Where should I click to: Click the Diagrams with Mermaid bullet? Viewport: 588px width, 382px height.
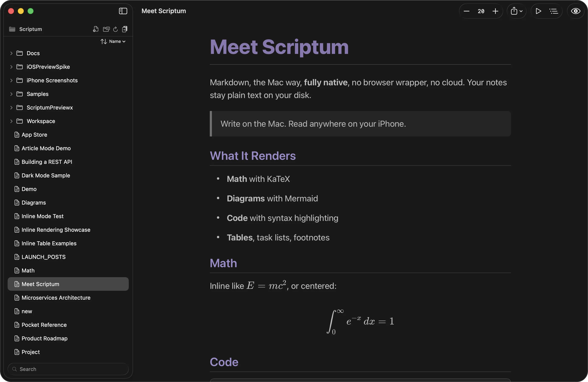[x=272, y=199]
